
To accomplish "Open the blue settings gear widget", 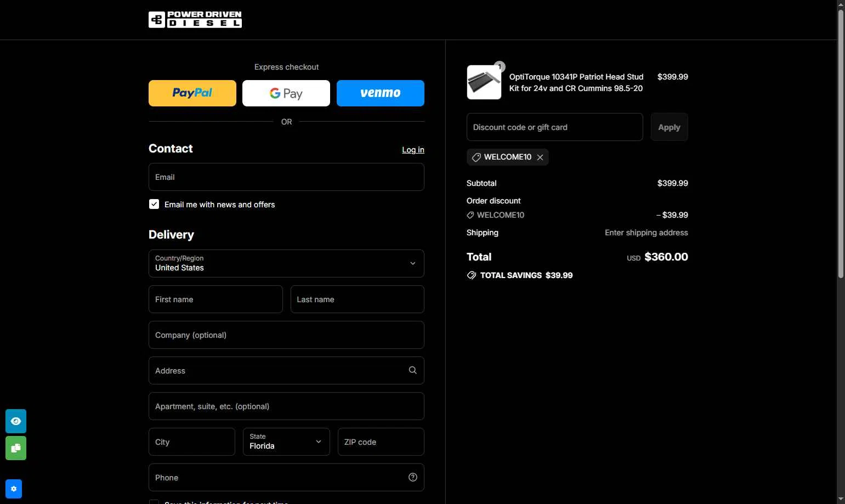I will [14, 489].
